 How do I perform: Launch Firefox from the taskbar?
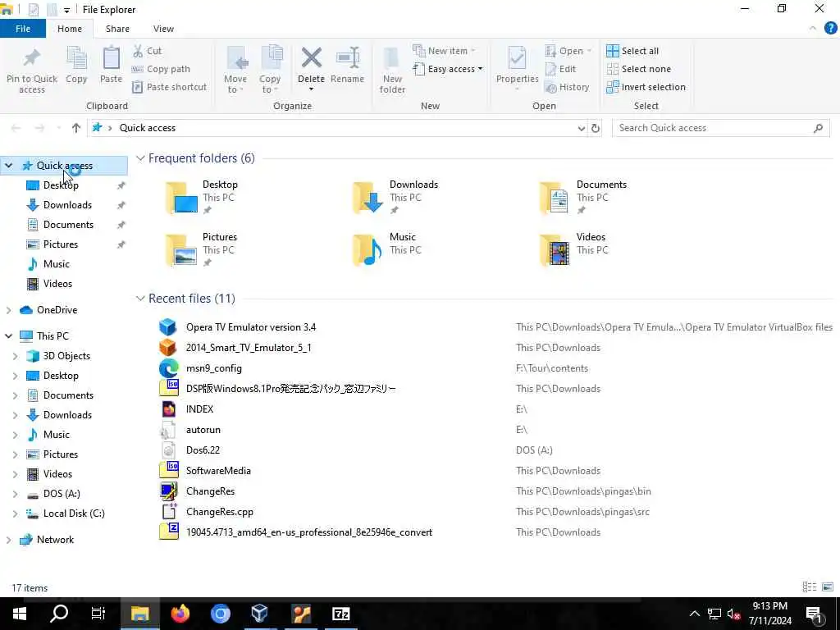(x=180, y=614)
